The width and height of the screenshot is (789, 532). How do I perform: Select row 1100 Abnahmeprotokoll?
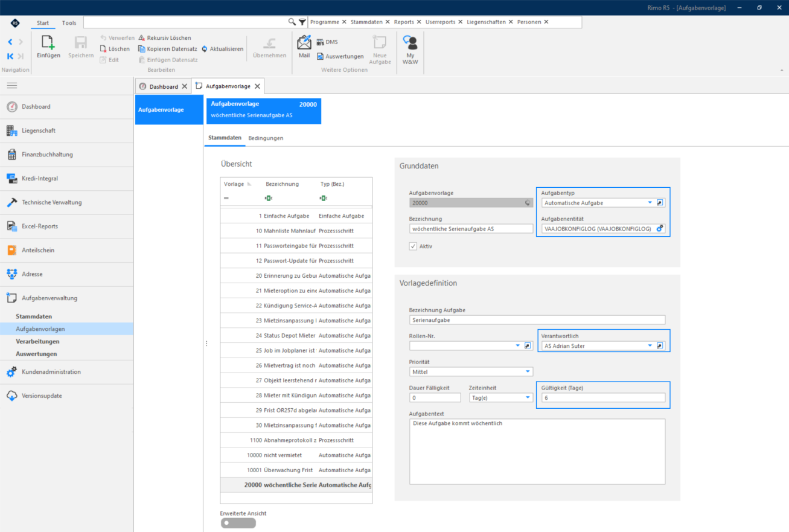296,440
